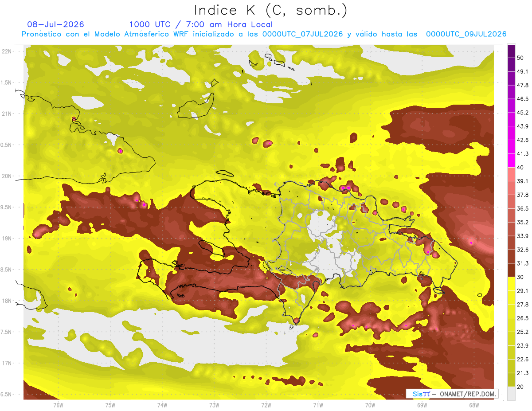The width and height of the screenshot is (532, 411).
Task: Click the "74W" longitude label
Action: 162,405
